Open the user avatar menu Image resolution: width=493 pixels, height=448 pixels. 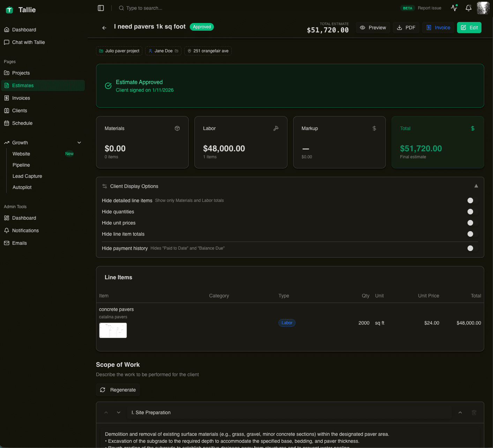click(483, 8)
